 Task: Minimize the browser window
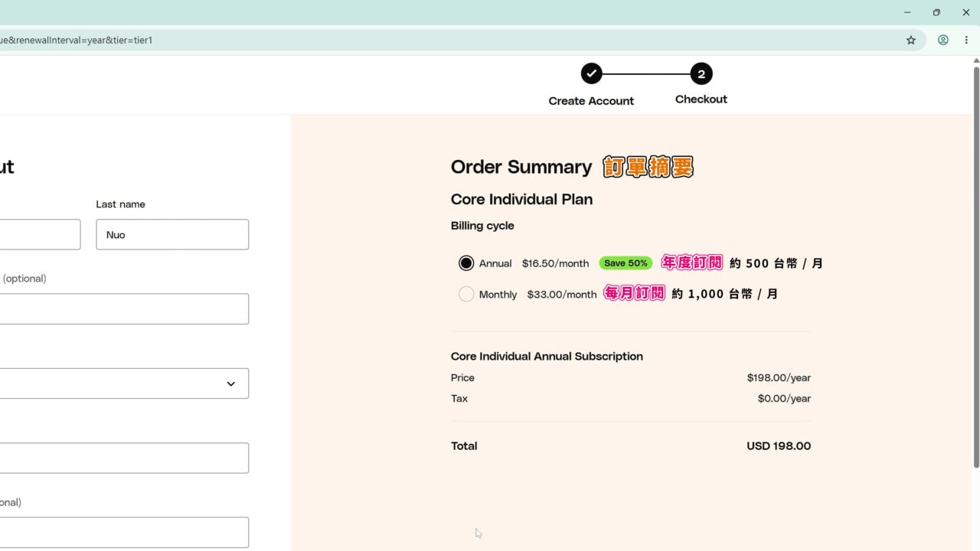[907, 12]
